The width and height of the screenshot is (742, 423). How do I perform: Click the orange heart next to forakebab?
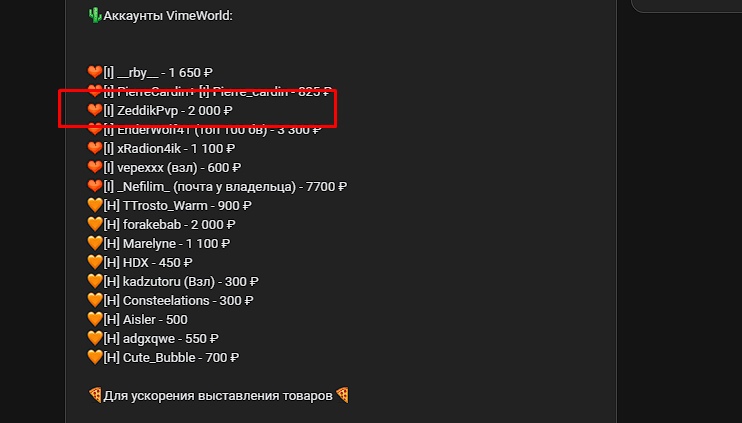pyautogui.click(x=95, y=224)
